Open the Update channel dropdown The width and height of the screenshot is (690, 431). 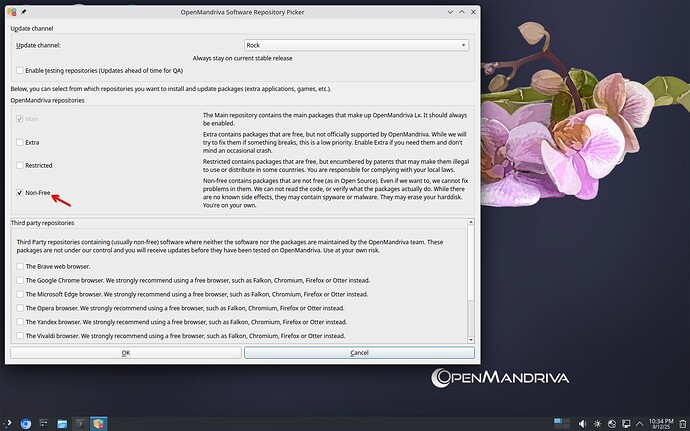point(356,45)
